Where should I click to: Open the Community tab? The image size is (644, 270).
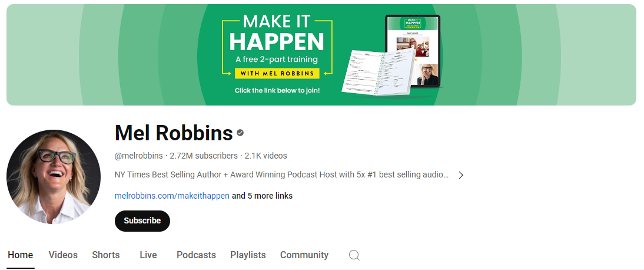pos(304,255)
